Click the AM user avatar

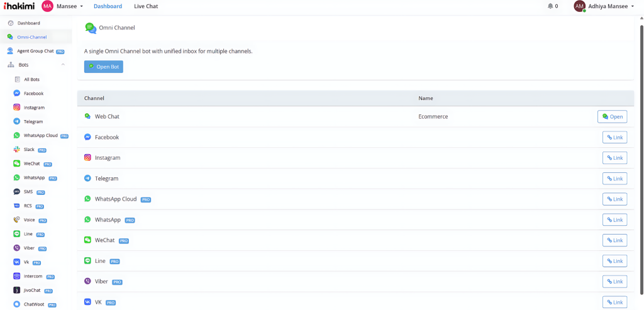tap(579, 6)
